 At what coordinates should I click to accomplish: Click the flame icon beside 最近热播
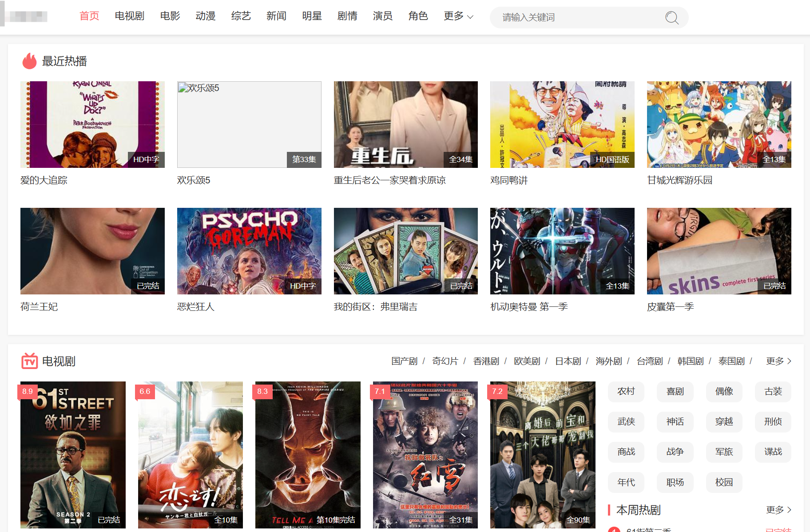[x=29, y=61]
